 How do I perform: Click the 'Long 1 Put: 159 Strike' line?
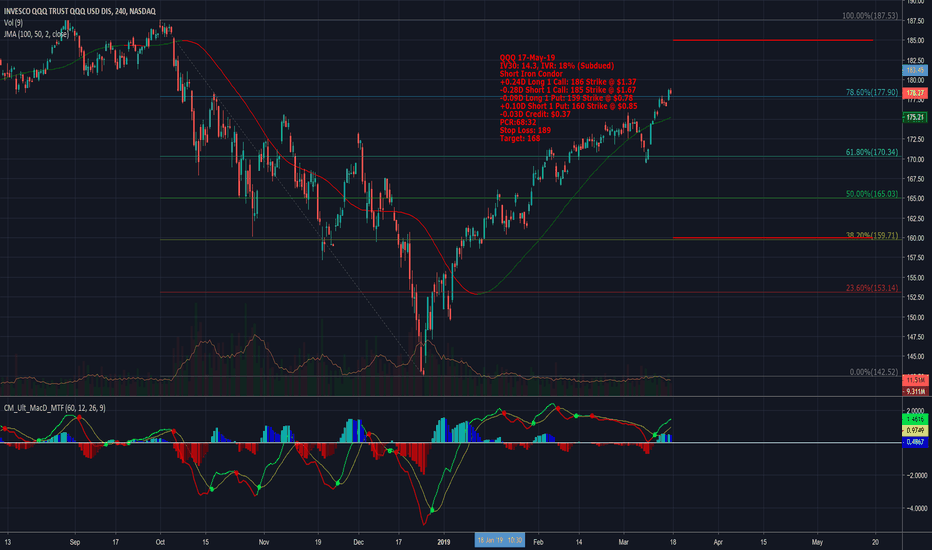coord(566,98)
